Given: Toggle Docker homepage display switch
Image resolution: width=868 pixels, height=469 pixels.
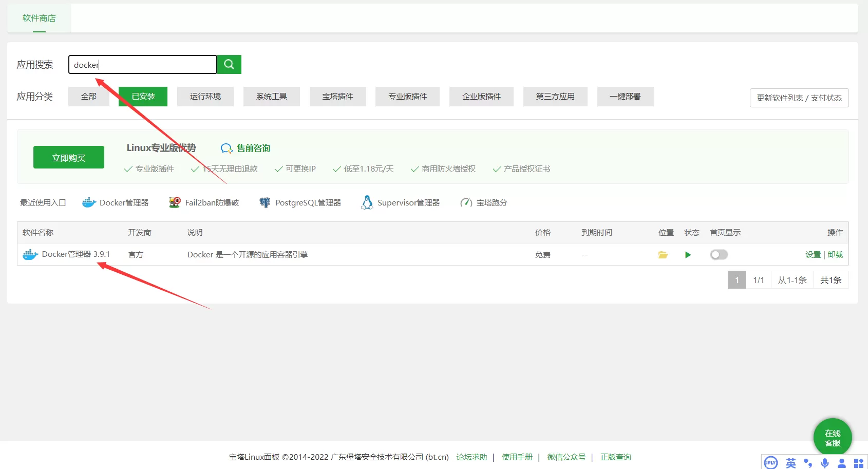Looking at the screenshot, I should [x=719, y=255].
